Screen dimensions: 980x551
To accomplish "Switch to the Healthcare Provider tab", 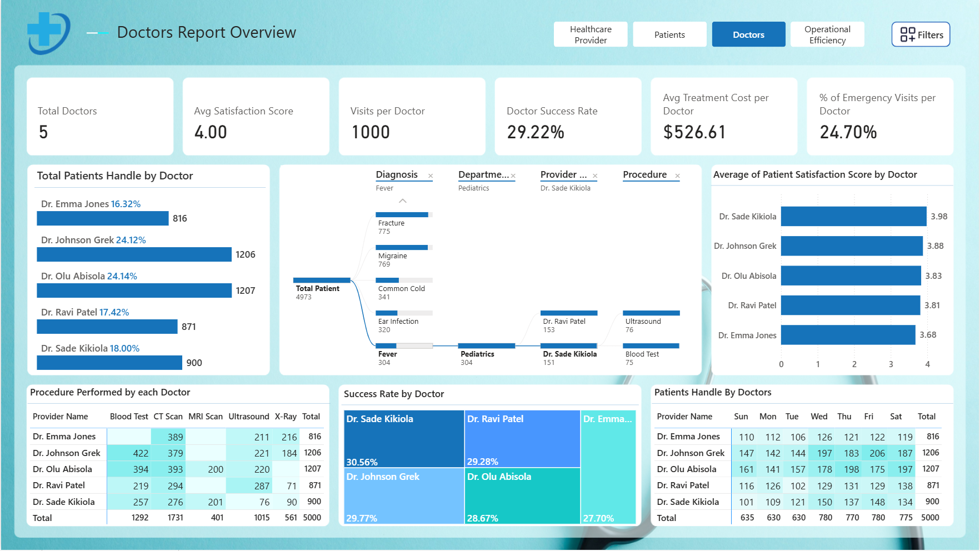I will (x=591, y=34).
